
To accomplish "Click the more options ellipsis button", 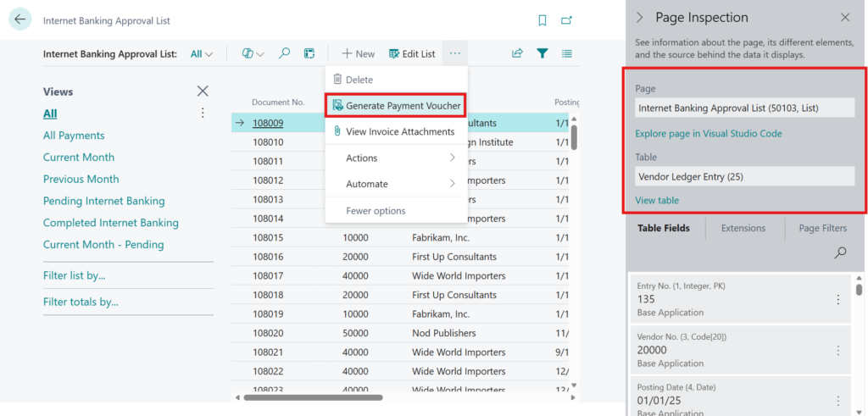I will coord(455,53).
